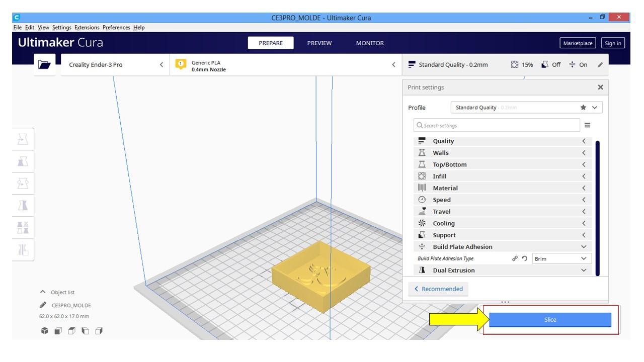Image resolution: width=644 pixels, height=362 pixels.
Task: Select the Mirror tool in left toolbar
Action: [x=23, y=205]
